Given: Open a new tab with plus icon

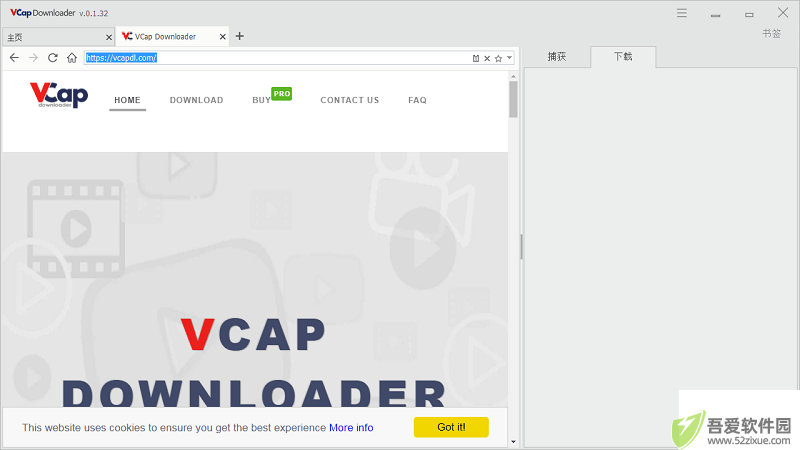Looking at the screenshot, I should [240, 36].
